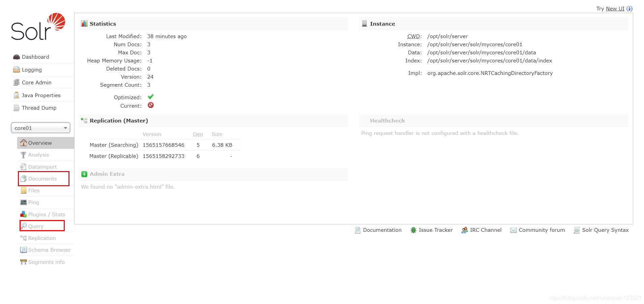Image resolution: width=644 pixels, height=304 pixels.
Task: Click the Optimized green checkmark
Action: point(151,97)
